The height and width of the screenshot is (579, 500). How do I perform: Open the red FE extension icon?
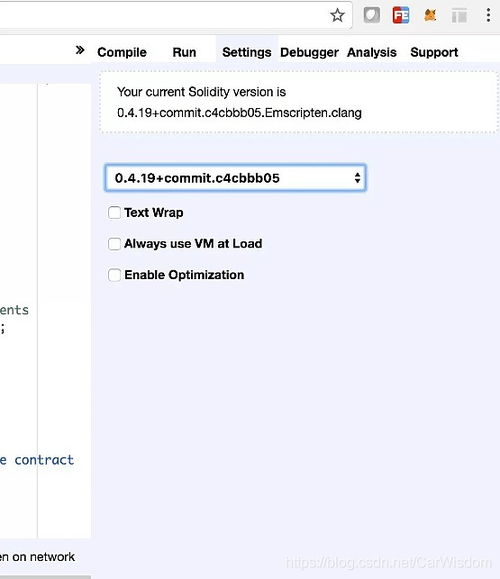(401, 16)
